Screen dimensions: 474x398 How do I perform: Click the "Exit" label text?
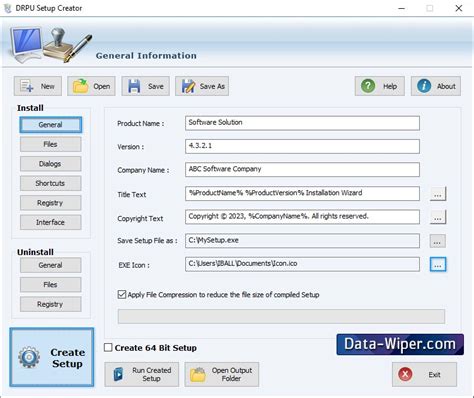pyautogui.click(x=434, y=375)
